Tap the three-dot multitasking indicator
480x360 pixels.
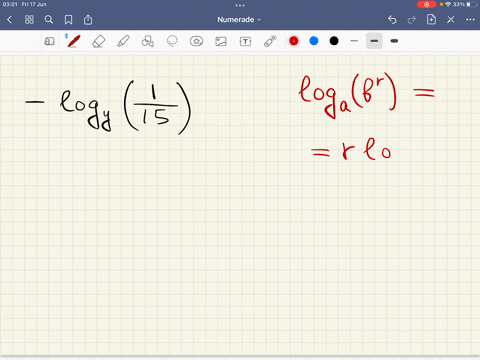coord(240,5)
